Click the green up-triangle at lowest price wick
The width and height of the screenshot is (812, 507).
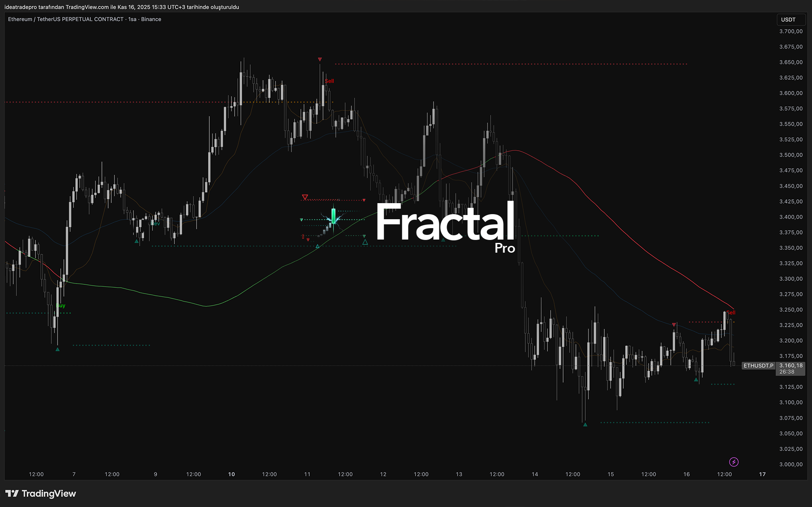[585, 424]
